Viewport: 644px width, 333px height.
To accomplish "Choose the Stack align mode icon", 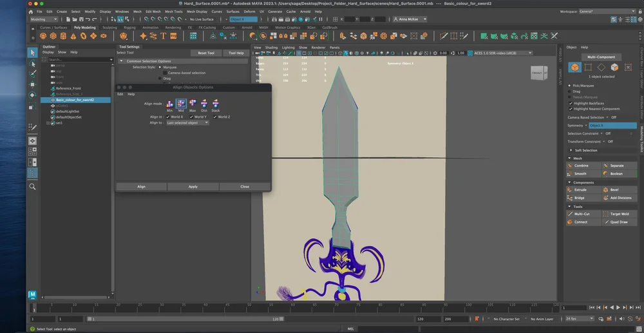I will tap(216, 104).
